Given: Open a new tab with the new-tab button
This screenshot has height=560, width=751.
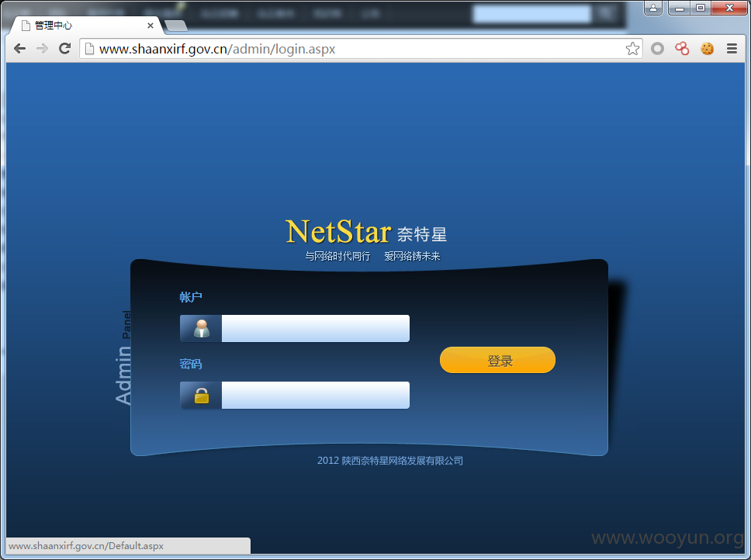Looking at the screenshot, I should point(176,26).
